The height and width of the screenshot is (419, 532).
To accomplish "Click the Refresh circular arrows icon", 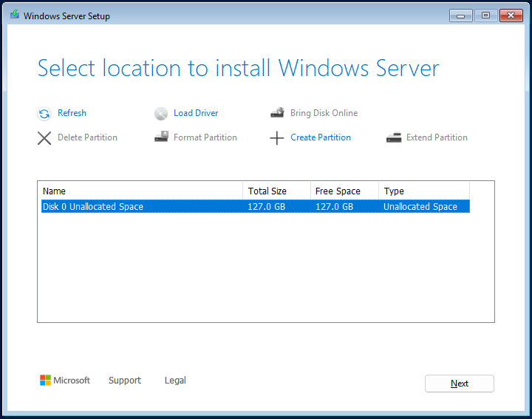I will tap(44, 114).
